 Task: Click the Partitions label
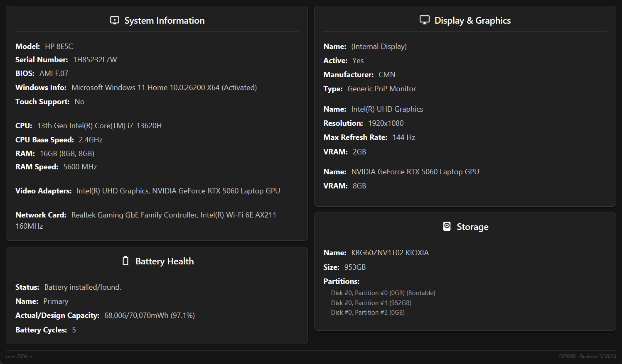click(342, 281)
